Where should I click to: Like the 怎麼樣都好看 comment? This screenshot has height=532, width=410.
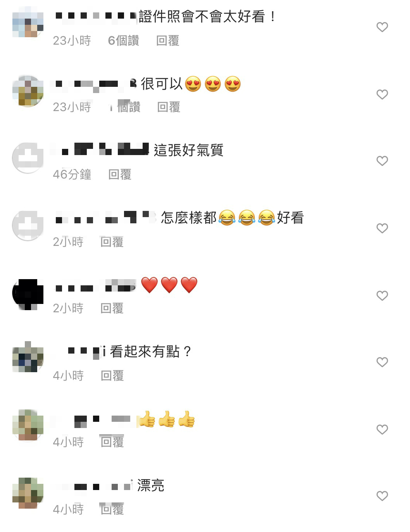[382, 228]
